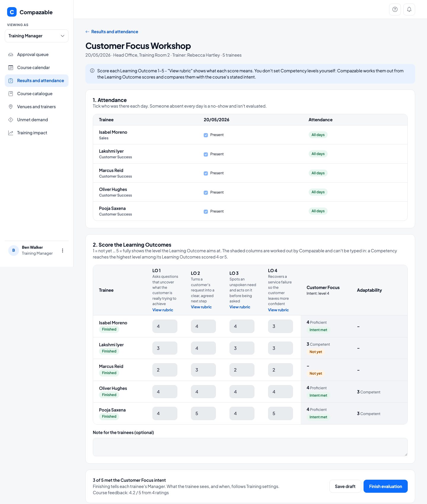Open the Training impact page
427x504 pixels.
point(37,133)
